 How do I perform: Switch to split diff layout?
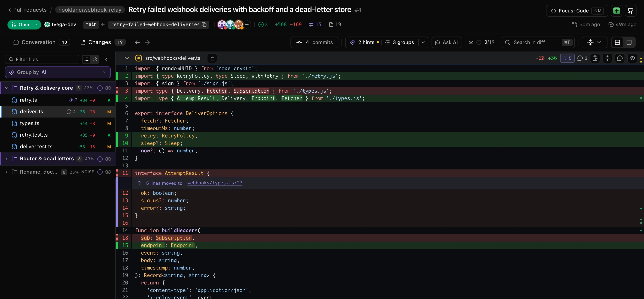click(629, 42)
